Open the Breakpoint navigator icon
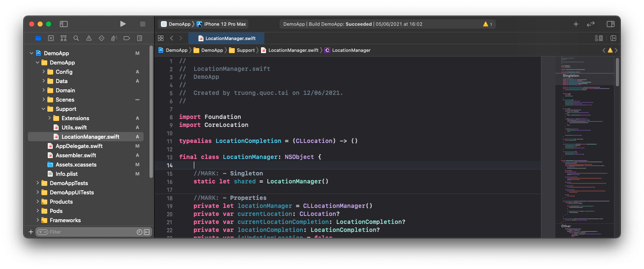The image size is (644, 269). [127, 38]
